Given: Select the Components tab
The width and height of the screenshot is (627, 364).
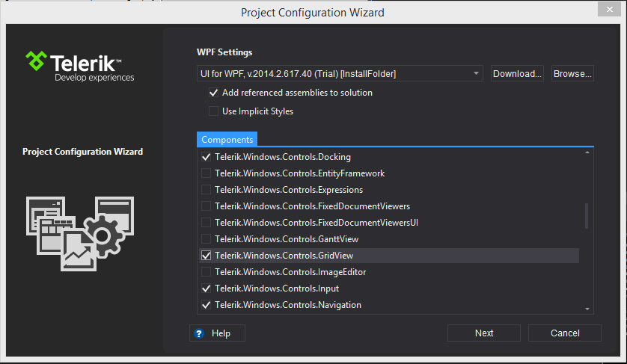Looking at the screenshot, I should tap(227, 140).
